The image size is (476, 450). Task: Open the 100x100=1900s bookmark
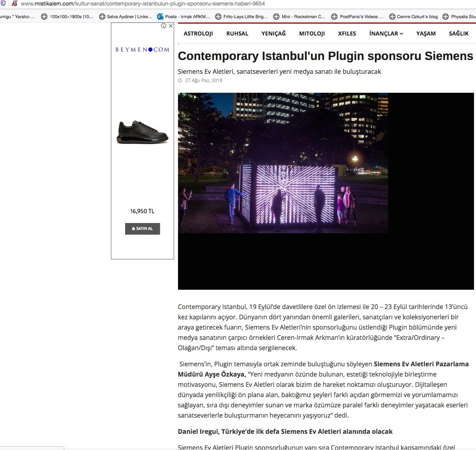point(67,17)
